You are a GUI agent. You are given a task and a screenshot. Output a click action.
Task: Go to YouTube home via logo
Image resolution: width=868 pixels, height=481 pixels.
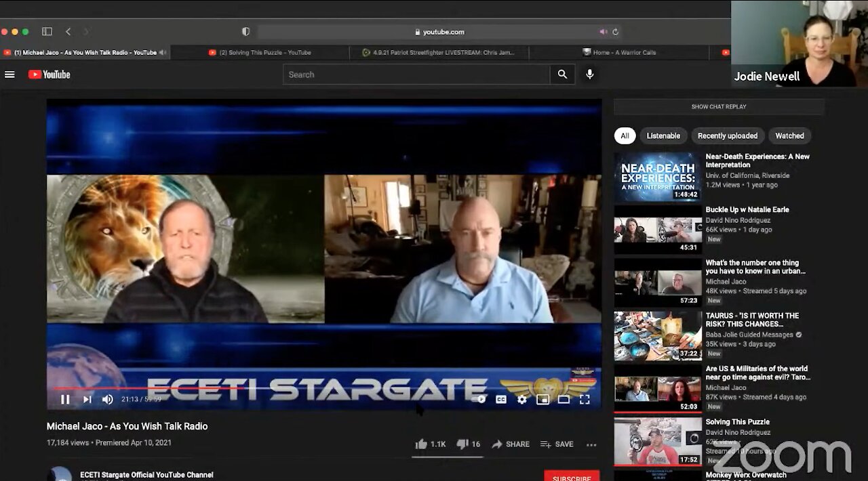50,75
